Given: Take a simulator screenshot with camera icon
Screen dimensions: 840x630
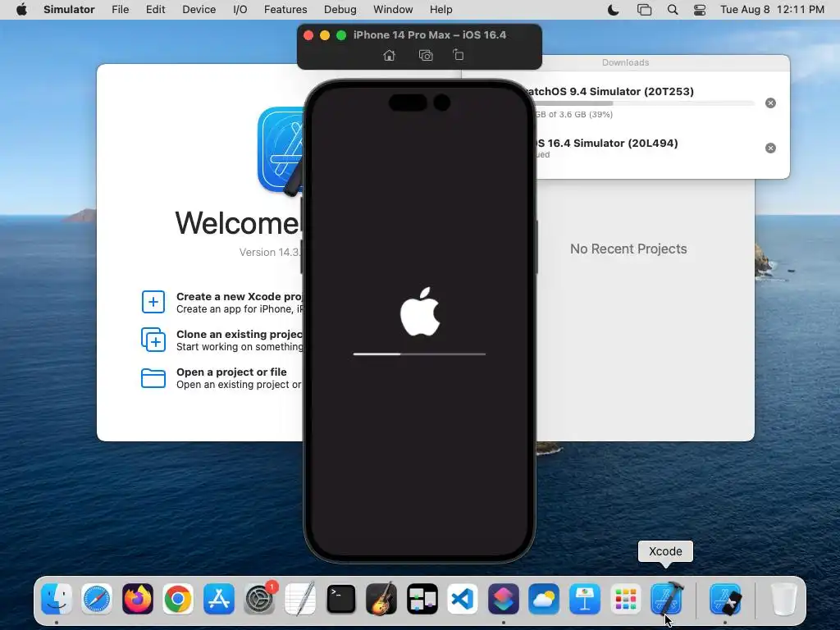Looking at the screenshot, I should click(x=426, y=55).
